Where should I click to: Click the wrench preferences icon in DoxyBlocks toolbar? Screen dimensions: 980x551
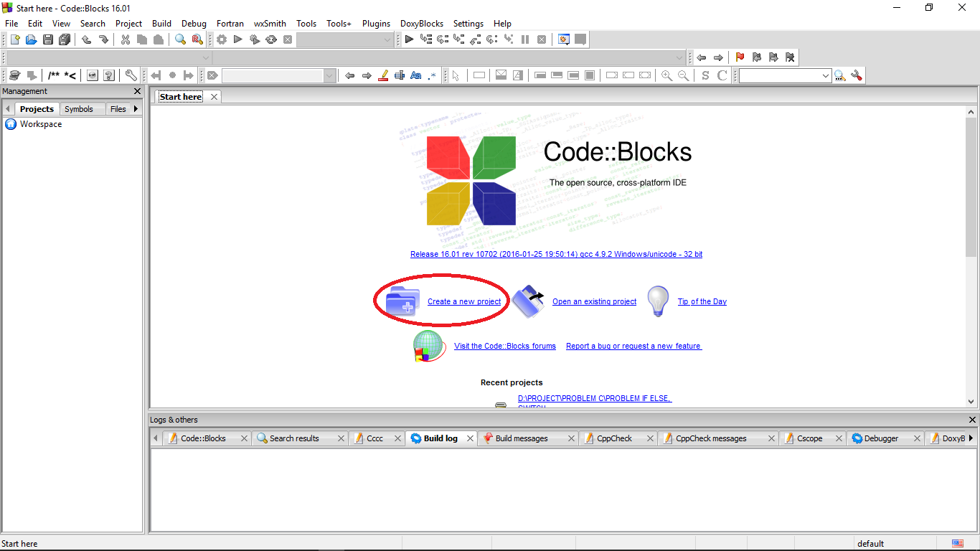point(131,75)
